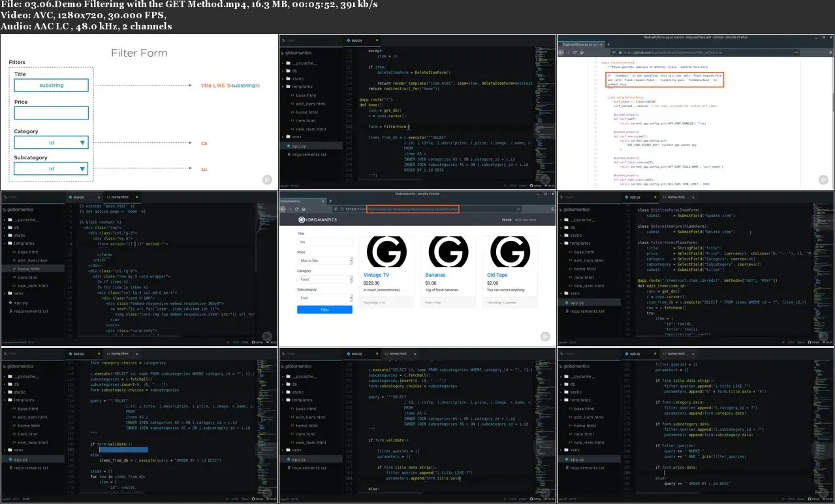Click the Bananas card image
The image size is (835, 504).
click(448, 252)
